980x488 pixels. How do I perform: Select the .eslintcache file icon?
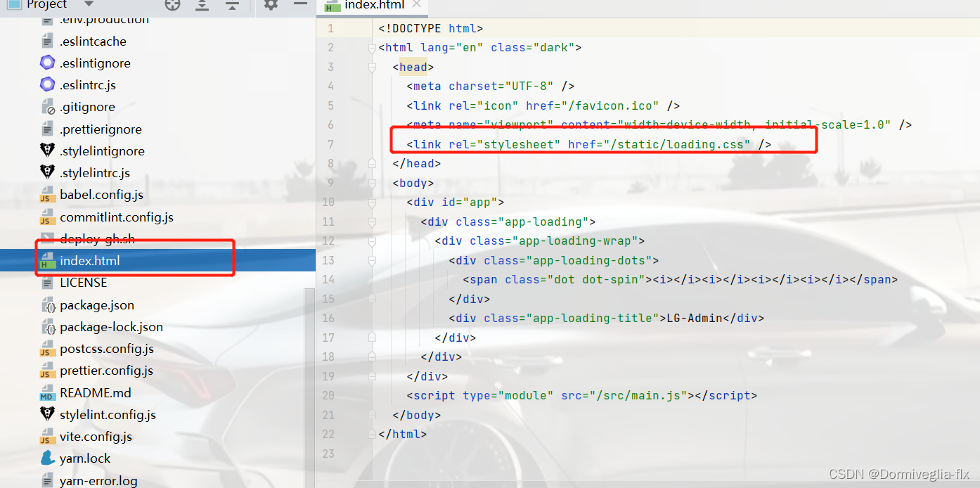[47, 41]
